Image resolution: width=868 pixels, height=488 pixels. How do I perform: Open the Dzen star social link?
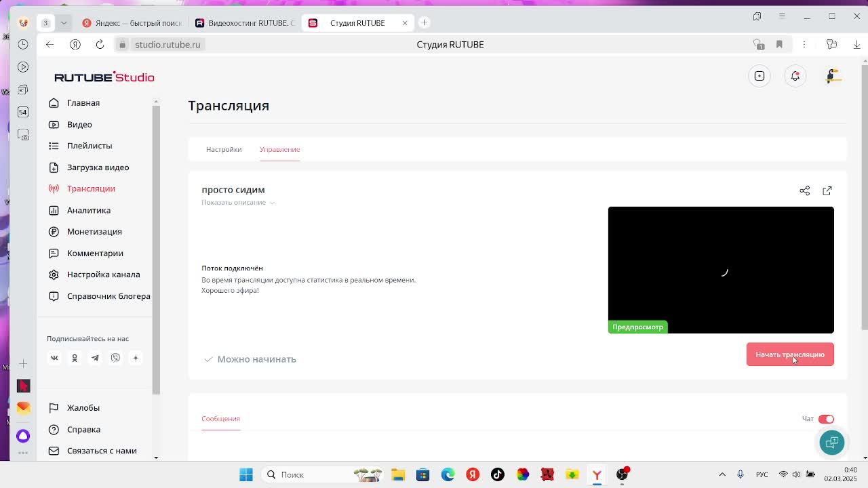[136, 358]
